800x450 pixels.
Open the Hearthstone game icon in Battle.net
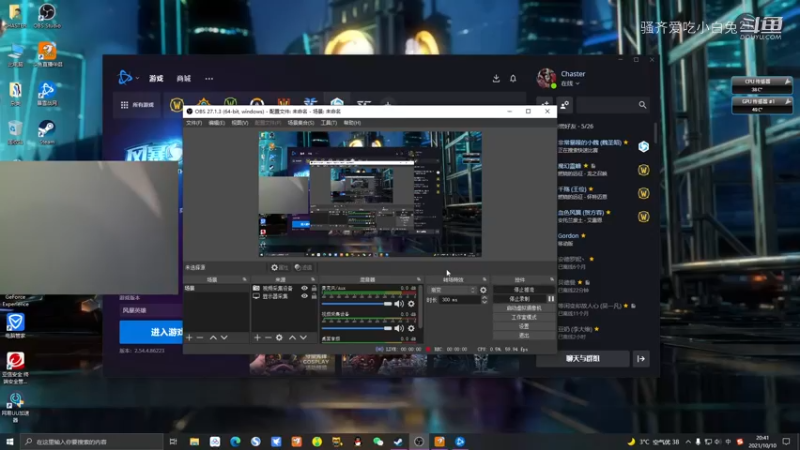(x=204, y=104)
